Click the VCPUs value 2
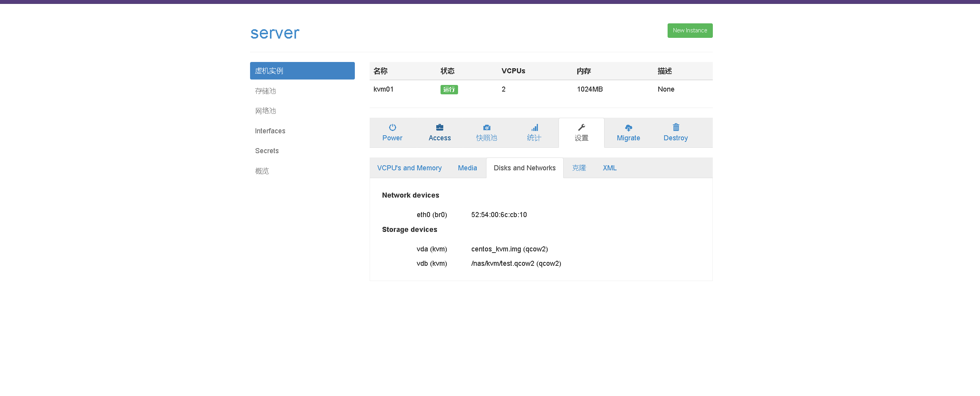980x396 pixels. pyautogui.click(x=504, y=89)
